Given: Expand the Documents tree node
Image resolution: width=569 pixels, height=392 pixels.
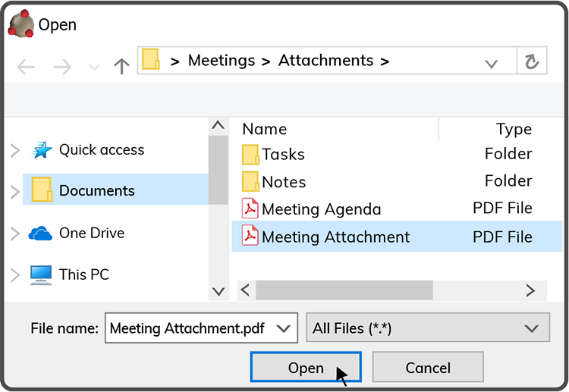Looking at the screenshot, I should pyautogui.click(x=14, y=191).
